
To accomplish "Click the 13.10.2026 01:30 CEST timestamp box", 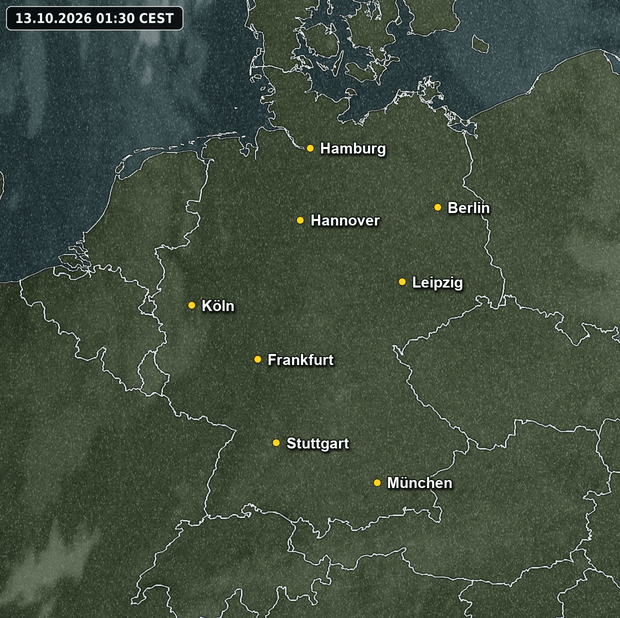I will pyautogui.click(x=95, y=18).
